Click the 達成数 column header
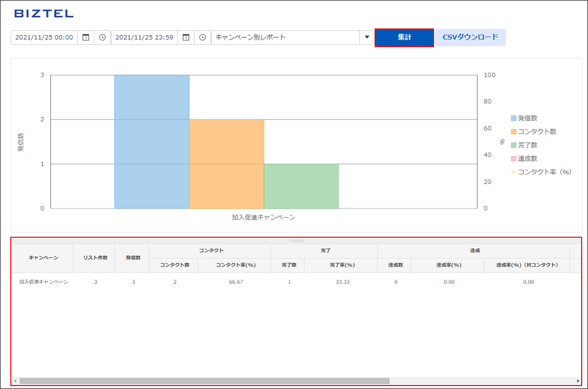 pos(394,265)
